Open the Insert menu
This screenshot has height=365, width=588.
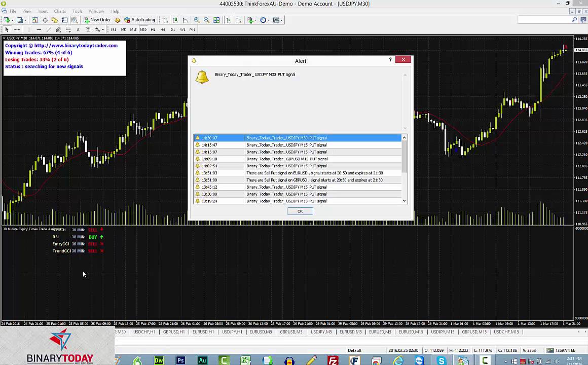pos(43,11)
